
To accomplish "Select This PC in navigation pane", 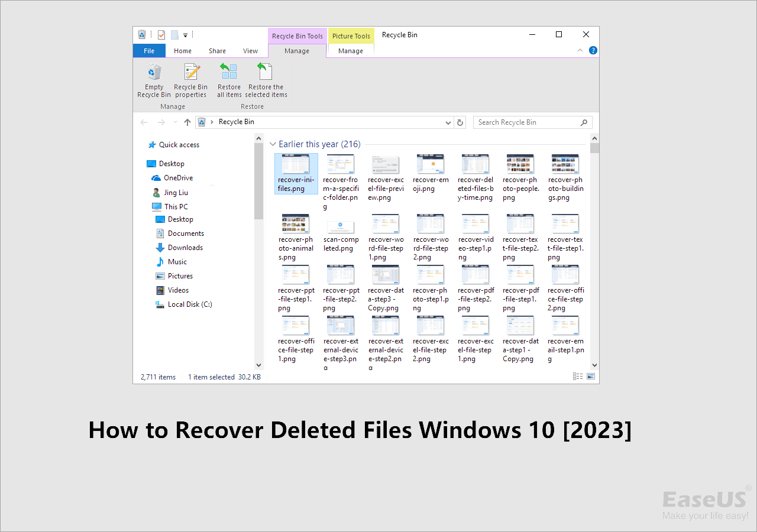I will pos(170,207).
